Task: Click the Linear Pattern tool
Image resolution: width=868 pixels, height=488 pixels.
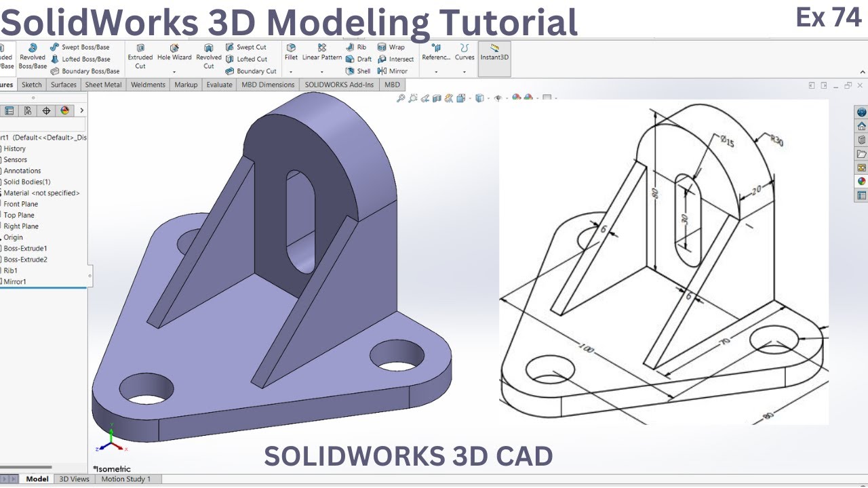Action: 322,52
